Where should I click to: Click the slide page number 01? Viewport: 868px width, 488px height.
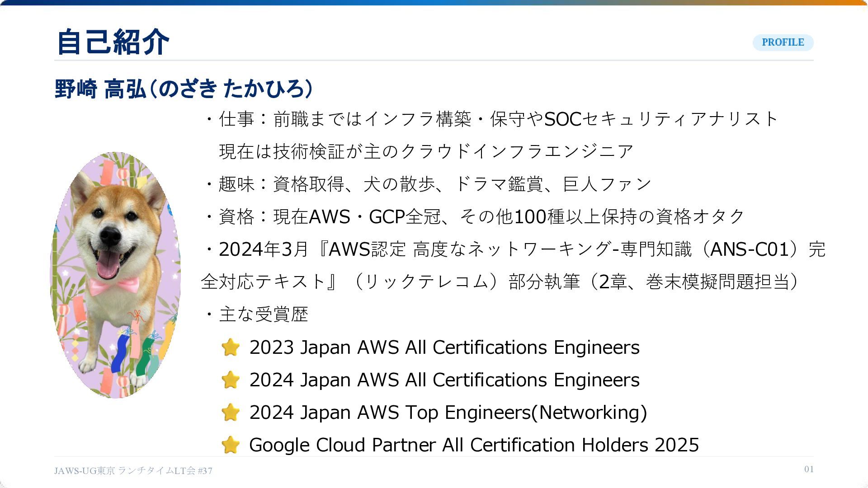pyautogui.click(x=809, y=469)
